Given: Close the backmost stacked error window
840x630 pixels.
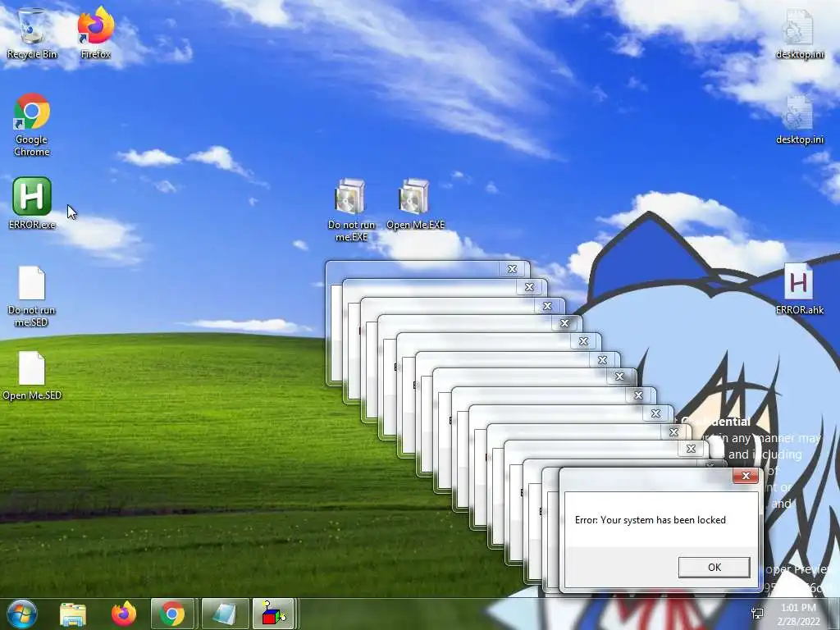Looking at the screenshot, I should [512, 269].
